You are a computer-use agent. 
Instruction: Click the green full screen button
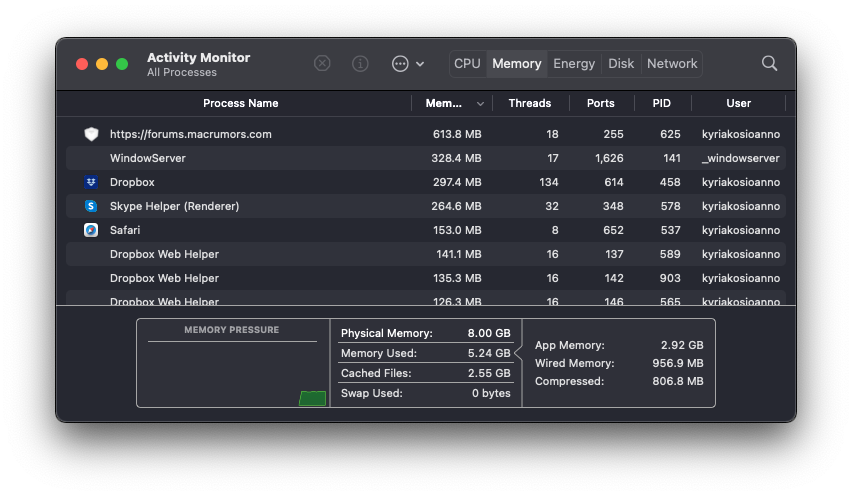pyautogui.click(x=122, y=64)
